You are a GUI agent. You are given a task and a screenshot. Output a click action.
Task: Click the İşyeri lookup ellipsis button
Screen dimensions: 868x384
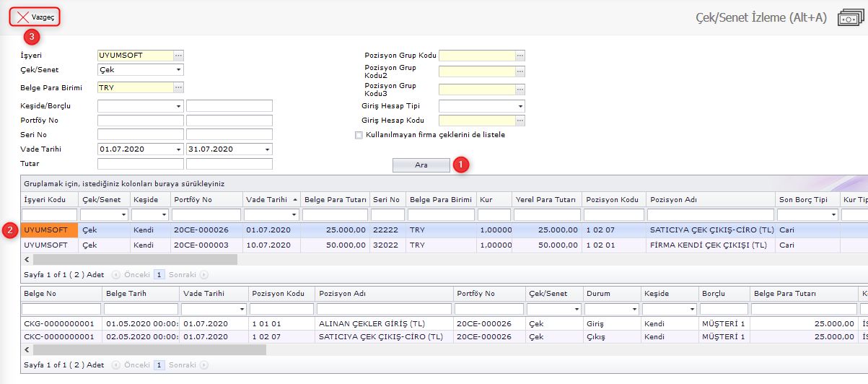(179, 55)
